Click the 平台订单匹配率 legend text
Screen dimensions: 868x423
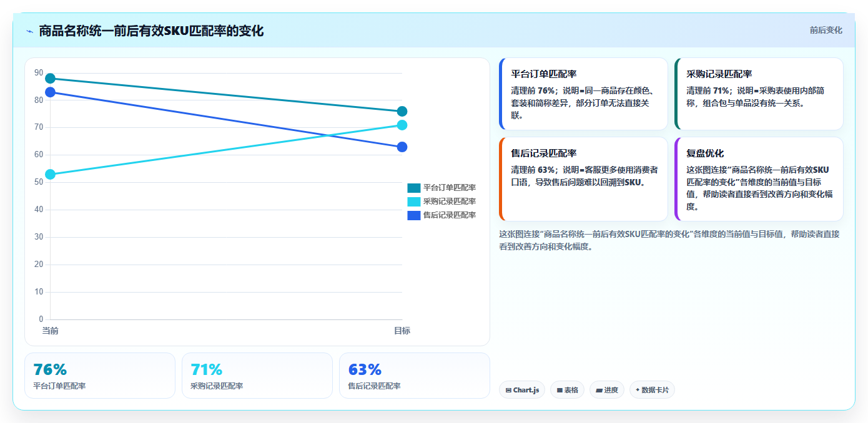click(450, 187)
